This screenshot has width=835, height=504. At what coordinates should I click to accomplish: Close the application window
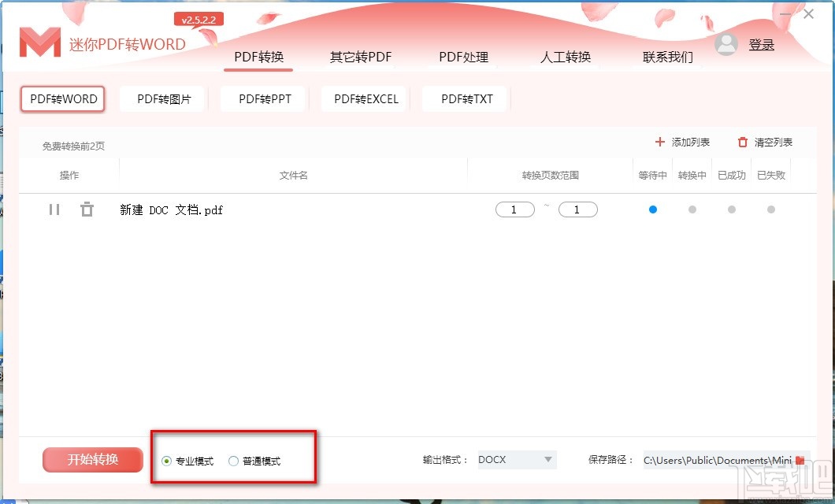coord(808,14)
